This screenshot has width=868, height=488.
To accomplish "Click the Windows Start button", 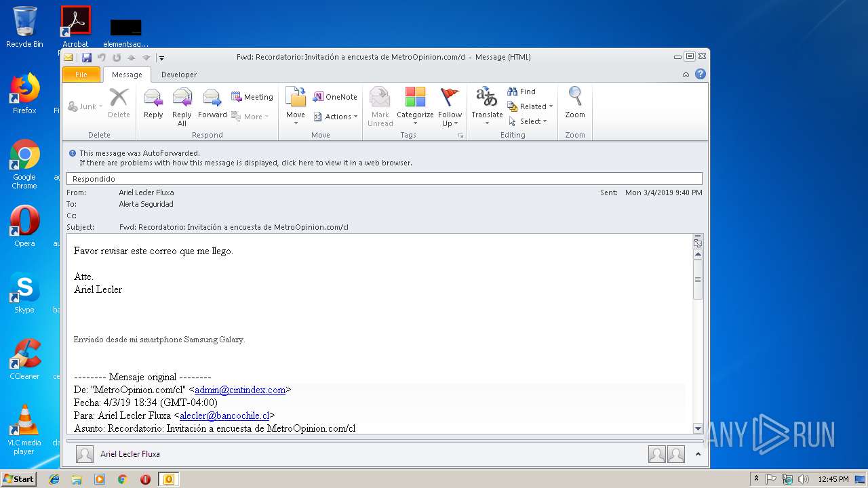I will (19, 479).
